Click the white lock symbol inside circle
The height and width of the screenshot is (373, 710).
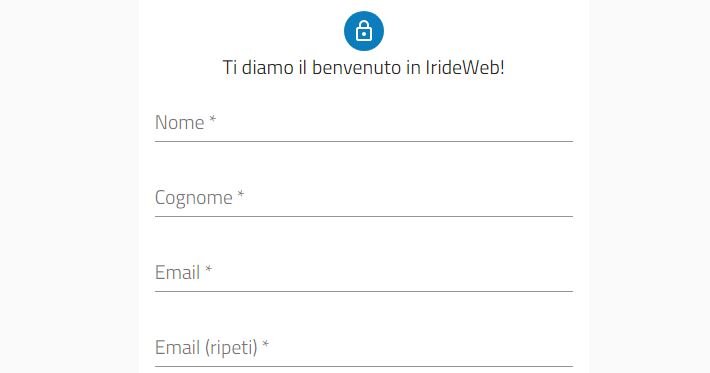point(364,31)
